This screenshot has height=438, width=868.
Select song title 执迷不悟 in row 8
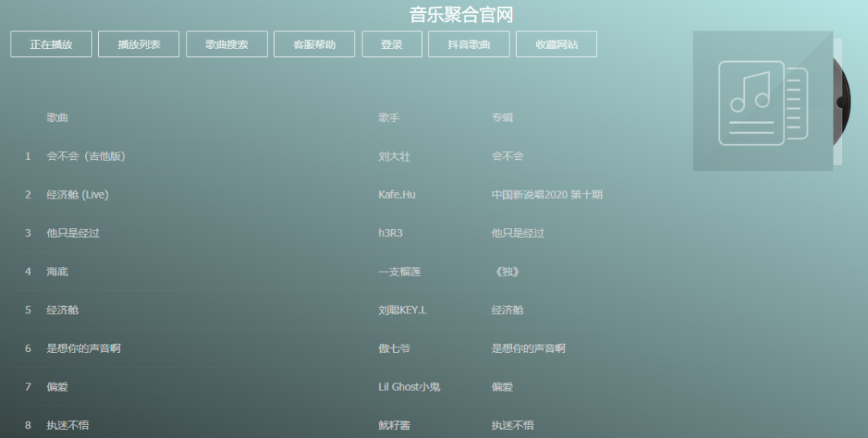point(68,425)
